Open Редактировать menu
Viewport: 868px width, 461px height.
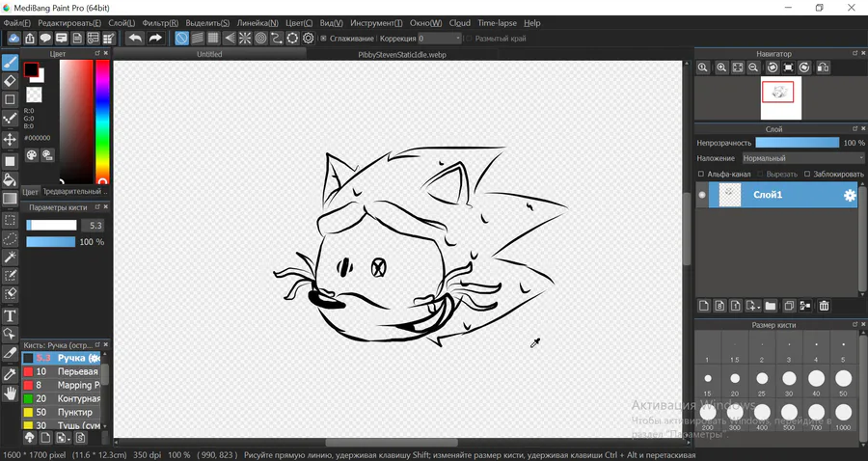click(x=69, y=23)
